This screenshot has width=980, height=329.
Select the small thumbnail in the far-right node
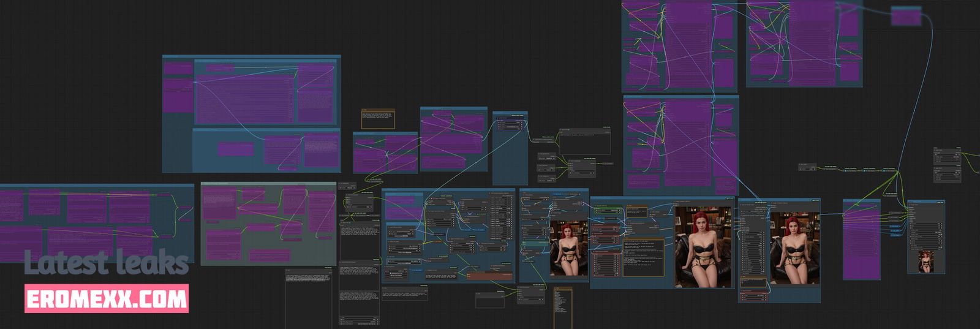[x=925, y=262]
